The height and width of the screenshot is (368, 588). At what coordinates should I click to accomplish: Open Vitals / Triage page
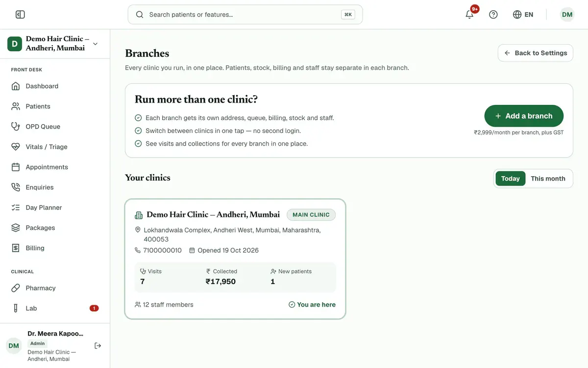[x=55, y=147]
